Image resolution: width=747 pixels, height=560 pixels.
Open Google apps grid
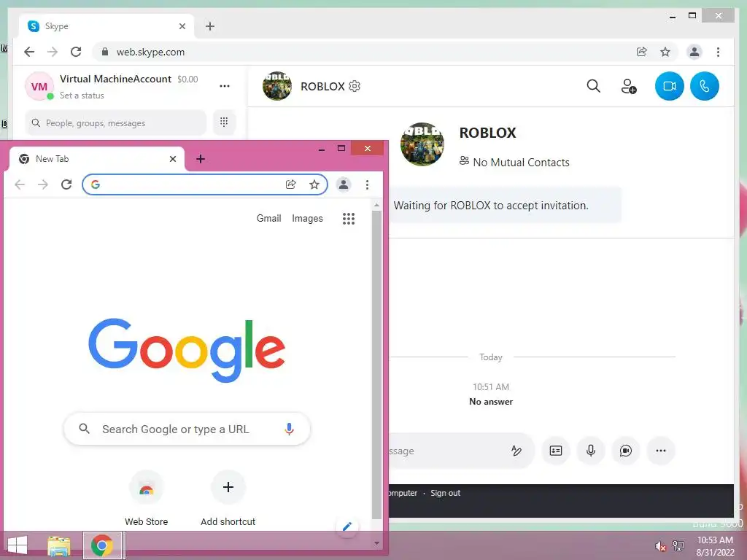(349, 219)
